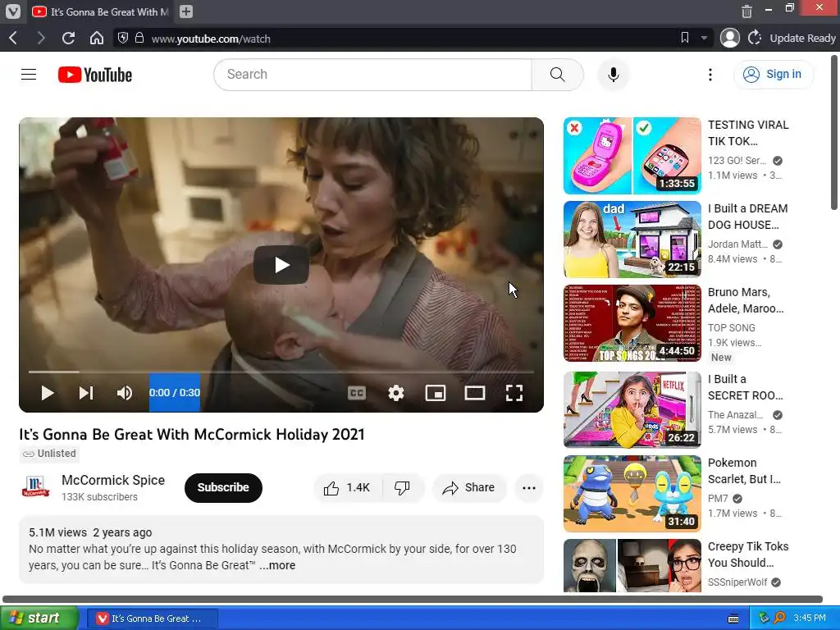Dislike the video
Image resolution: width=840 pixels, height=630 pixels.
pos(402,487)
